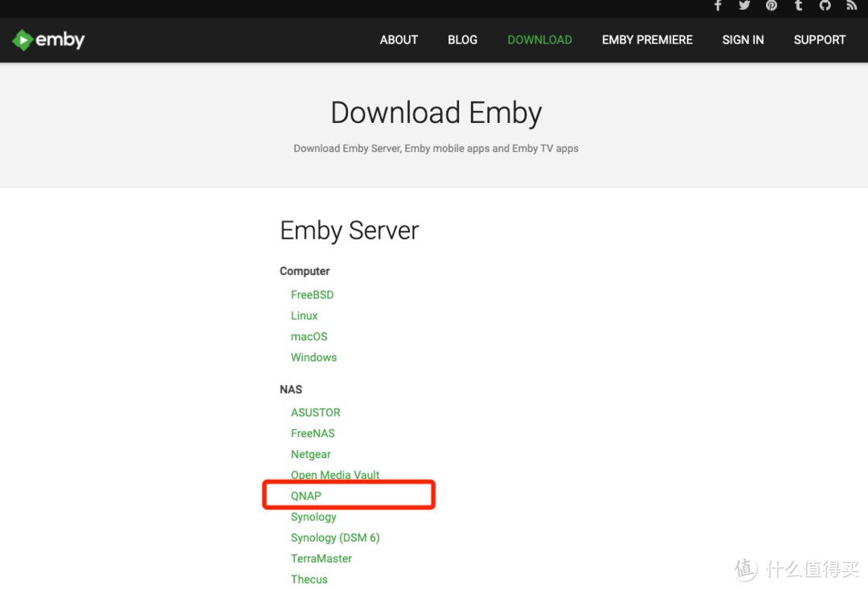The image size is (868, 590).
Task: Go to the ABOUT page
Action: click(399, 40)
